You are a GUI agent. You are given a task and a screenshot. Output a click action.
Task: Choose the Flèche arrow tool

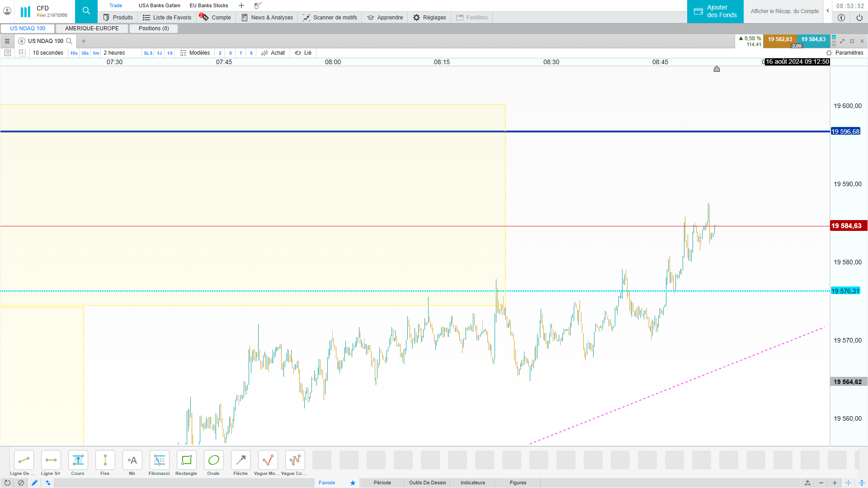coord(241,460)
